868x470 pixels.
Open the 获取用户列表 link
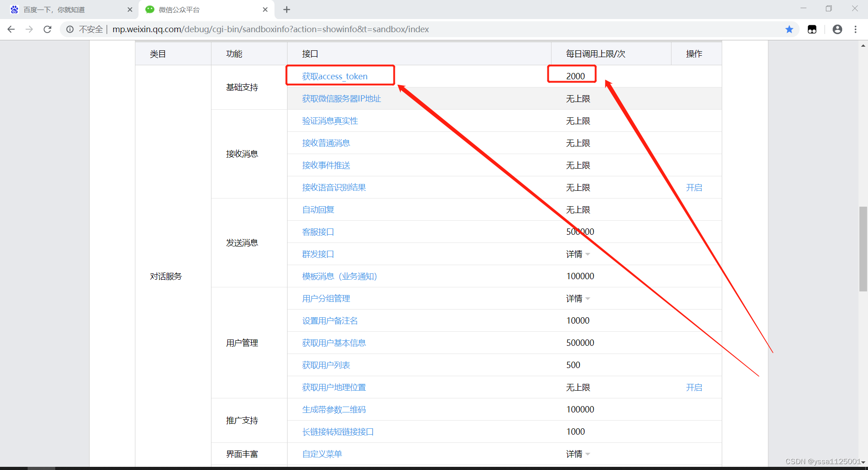pyautogui.click(x=326, y=365)
